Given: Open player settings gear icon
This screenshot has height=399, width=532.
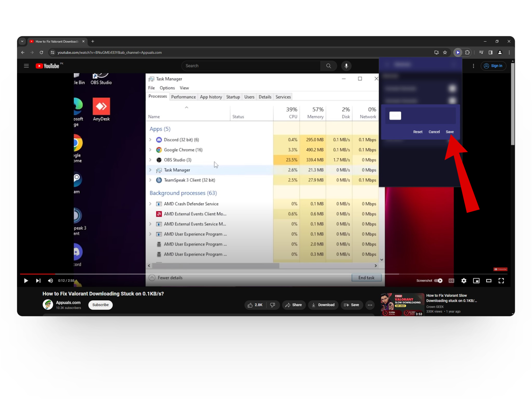Looking at the screenshot, I should [x=464, y=281].
